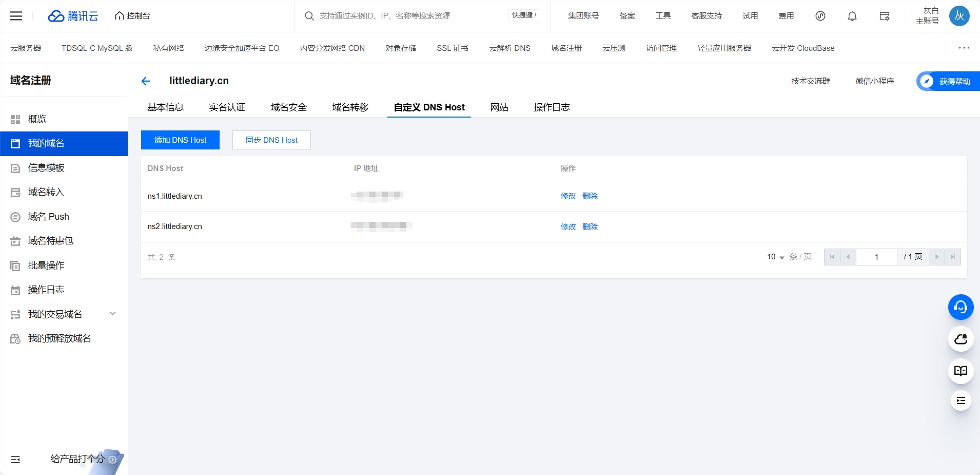The width and height of the screenshot is (980, 475).
Task: Click the 信息模板 sidebar icon
Action: [15, 168]
